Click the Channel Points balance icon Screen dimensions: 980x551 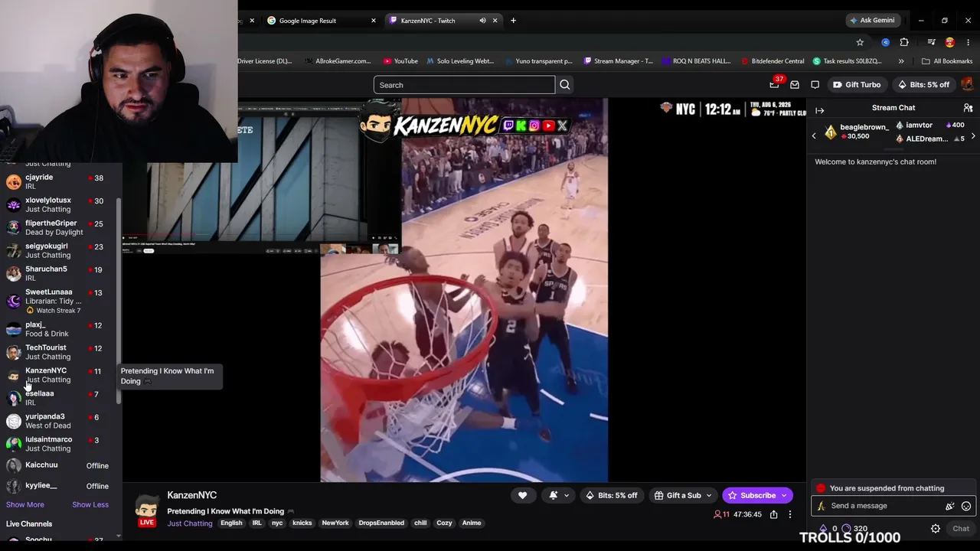846,529
